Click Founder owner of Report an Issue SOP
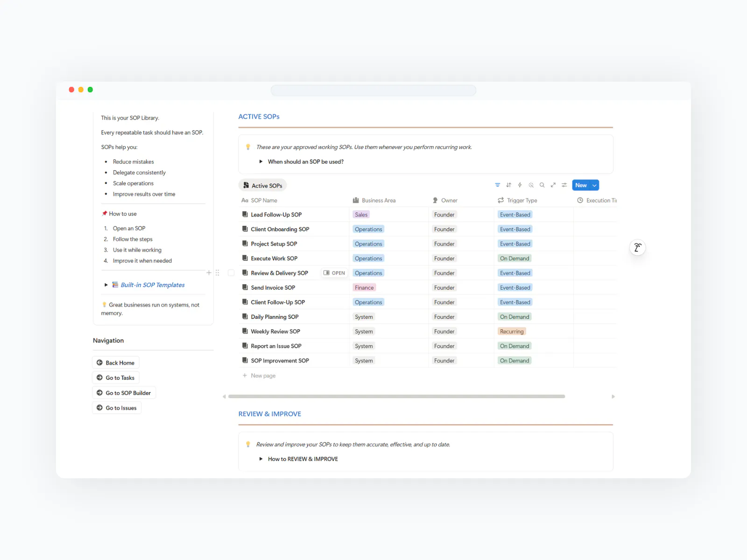 [x=444, y=346]
